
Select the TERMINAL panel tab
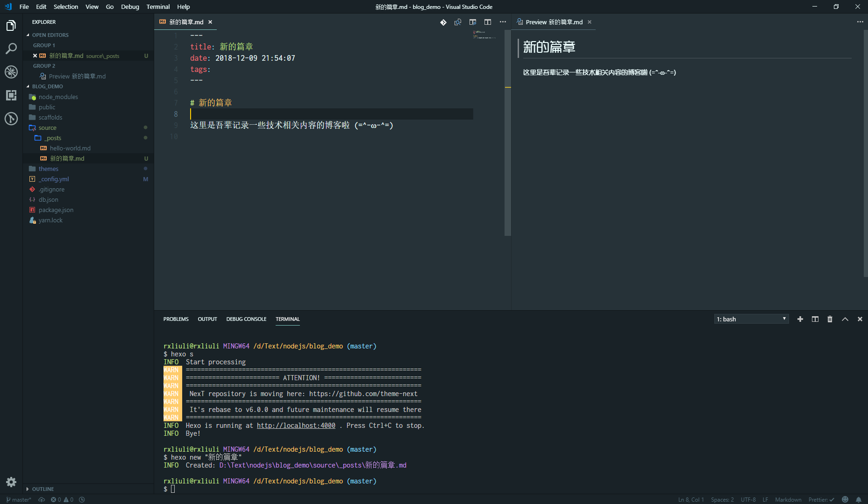[x=288, y=319]
